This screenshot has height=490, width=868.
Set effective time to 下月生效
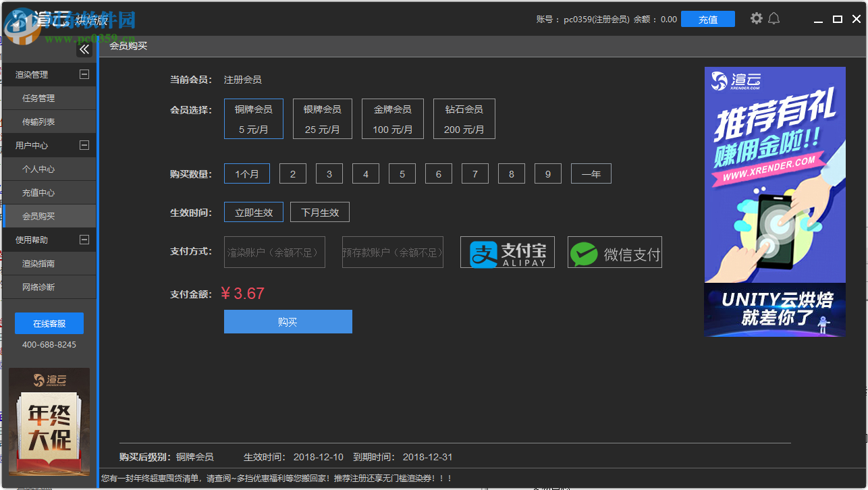pos(320,212)
